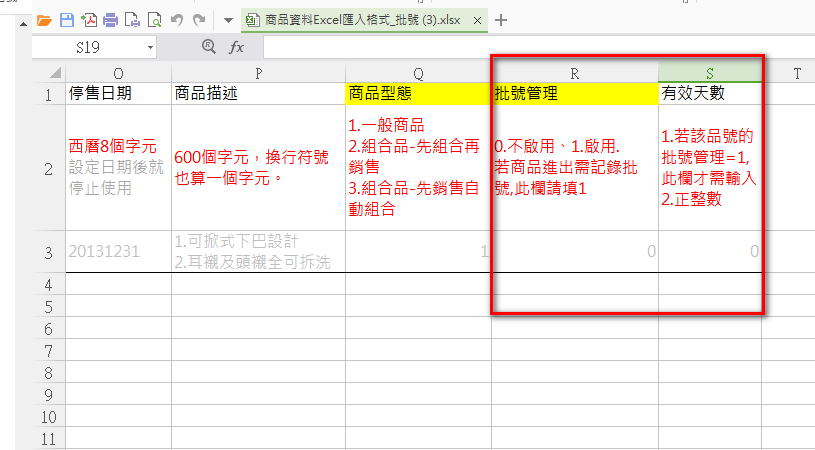Click cell R3 containing value 0

575,252
